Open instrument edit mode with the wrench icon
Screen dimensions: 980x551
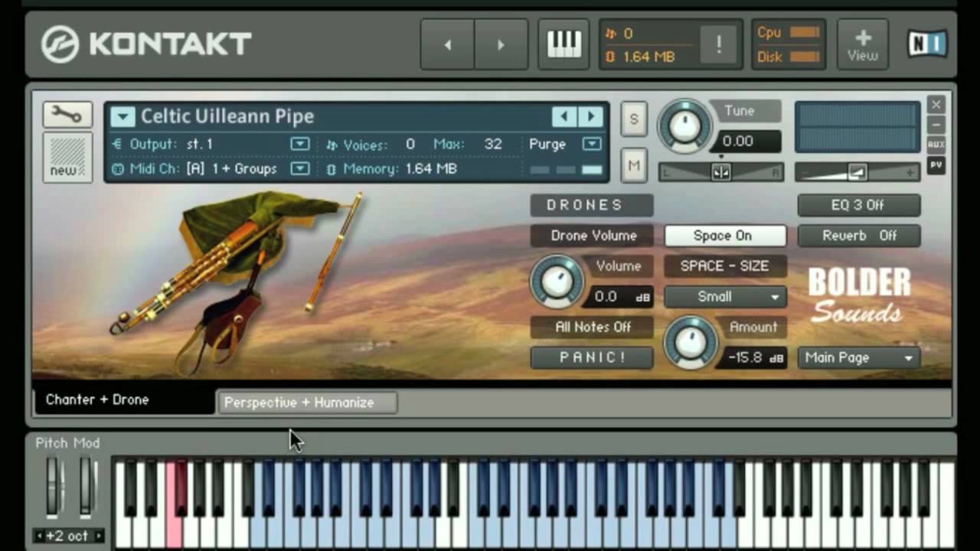point(67,115)
